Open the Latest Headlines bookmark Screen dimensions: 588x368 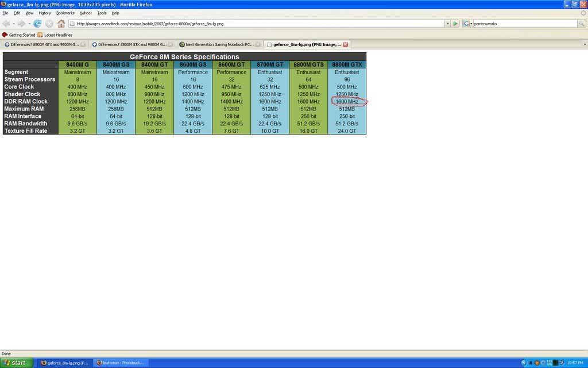55,35
